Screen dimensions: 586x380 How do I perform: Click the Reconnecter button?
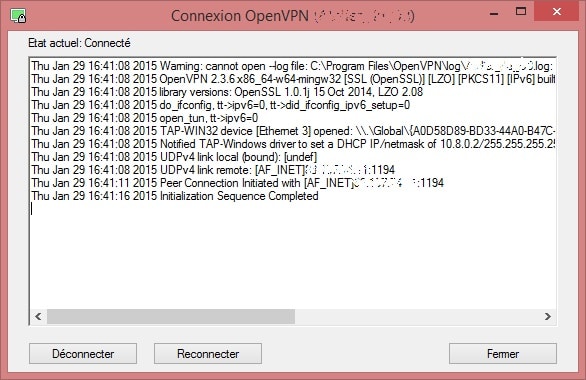click(x=208, y=353)
